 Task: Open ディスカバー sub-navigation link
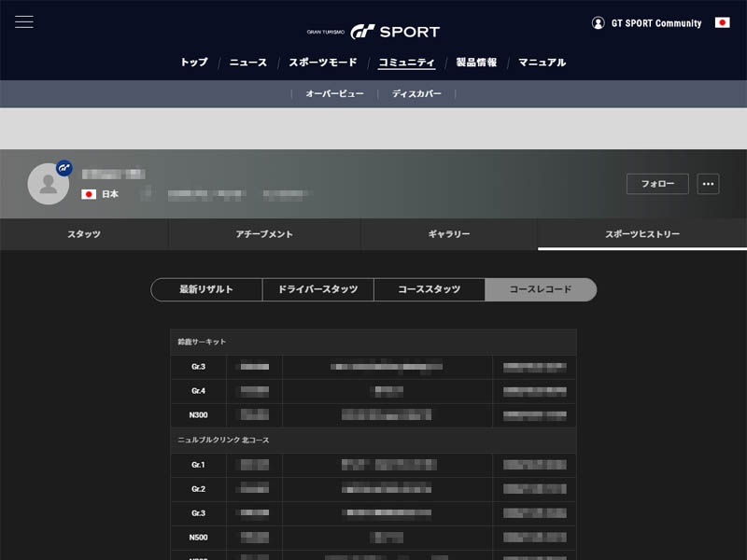click(x=416, y=94)
